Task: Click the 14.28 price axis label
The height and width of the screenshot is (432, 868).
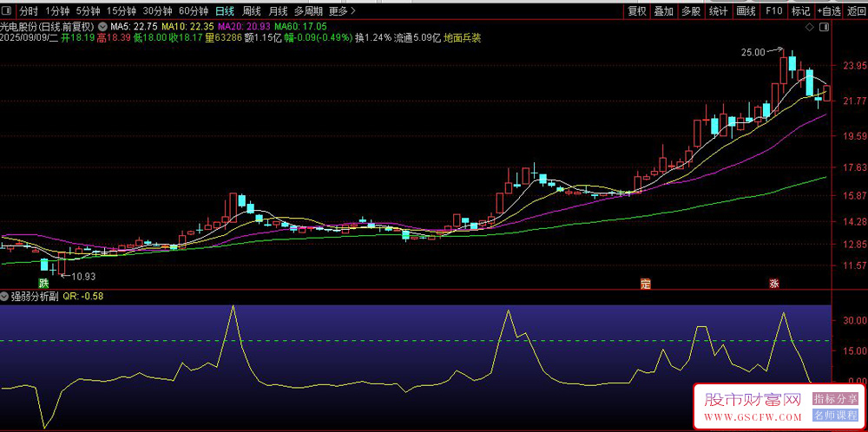Action: coord(855,221)
